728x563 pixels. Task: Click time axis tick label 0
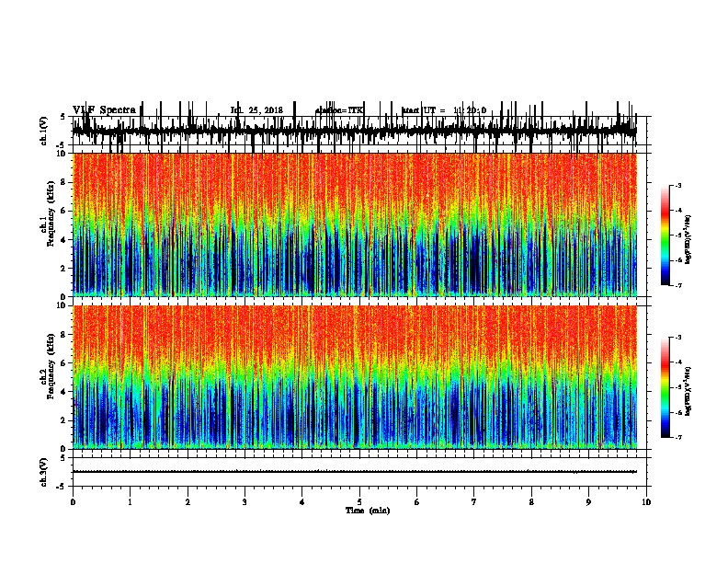pos(73,502)
